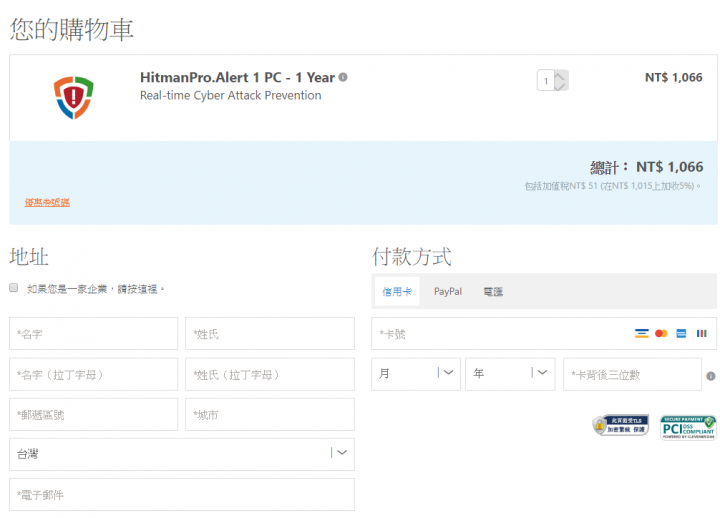Click Real-time Cyber Attack Prevention text

(231, 95)
